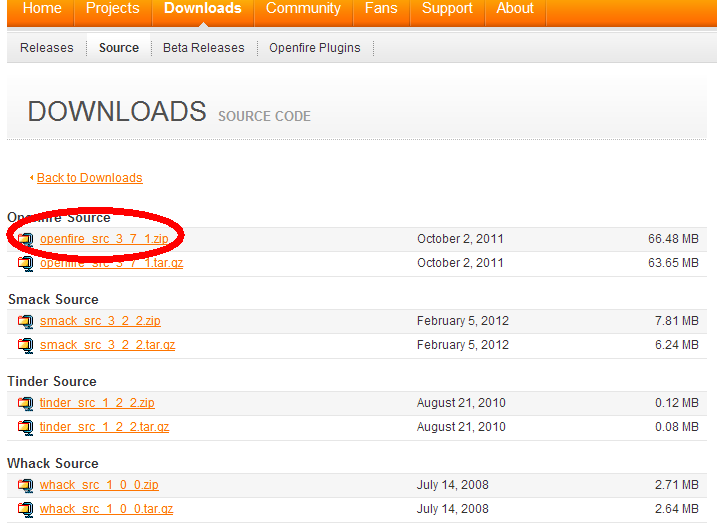Select the Source tab
The width and height of the screenshot is (717, 531).
tap(119, 48)
